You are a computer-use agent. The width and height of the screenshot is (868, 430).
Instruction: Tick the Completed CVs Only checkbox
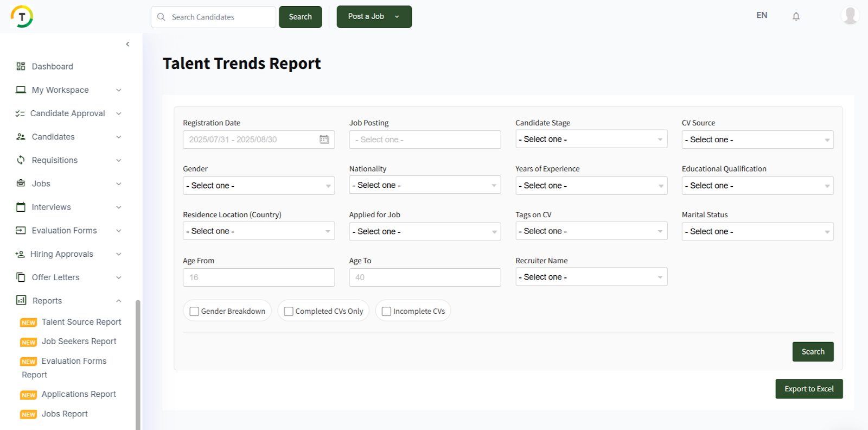[289, 311]
